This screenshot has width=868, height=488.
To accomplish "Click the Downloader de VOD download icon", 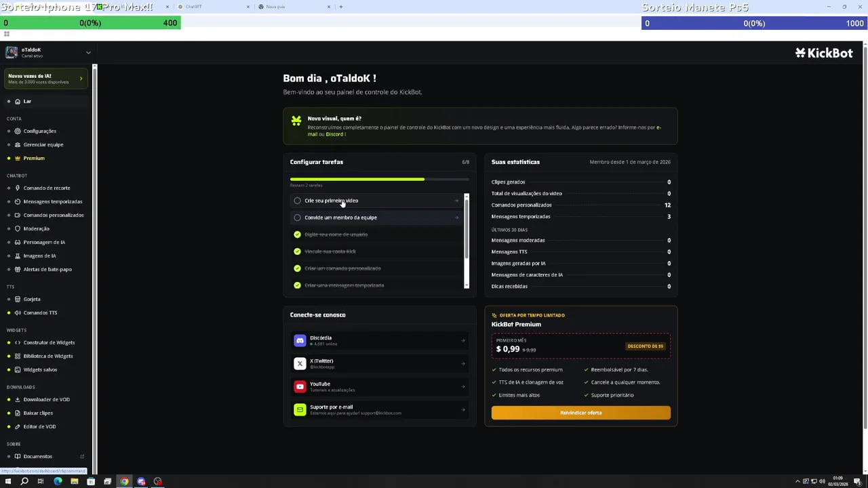I will click(18, 399).
